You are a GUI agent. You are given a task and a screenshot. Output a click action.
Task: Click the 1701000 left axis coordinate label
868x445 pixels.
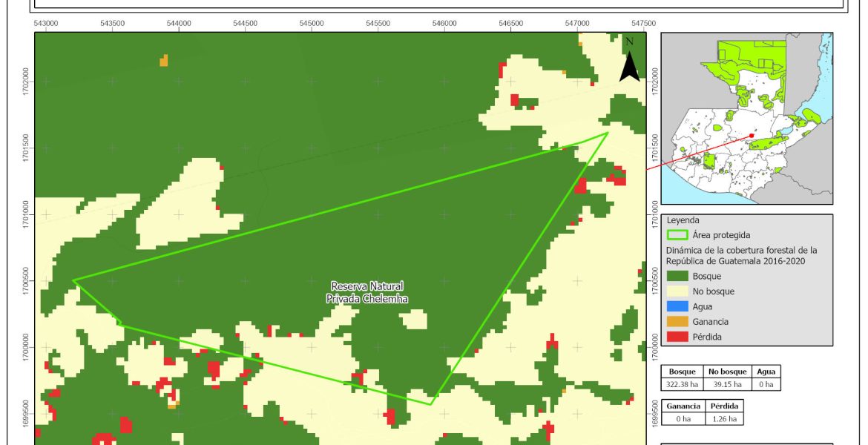pos(27,214)
